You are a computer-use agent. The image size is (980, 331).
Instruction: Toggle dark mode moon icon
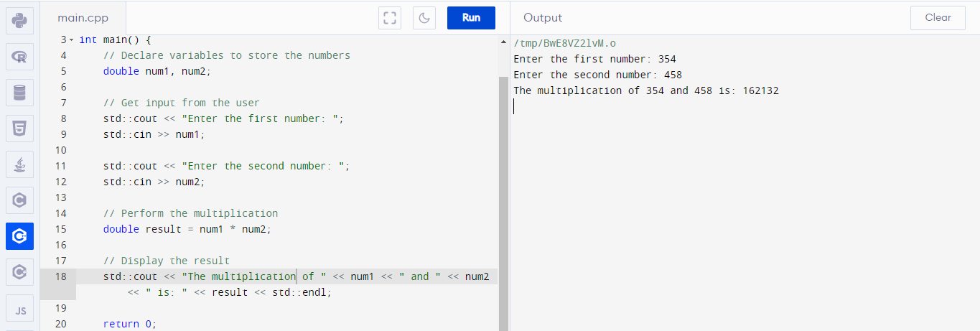tap(424, 18)
